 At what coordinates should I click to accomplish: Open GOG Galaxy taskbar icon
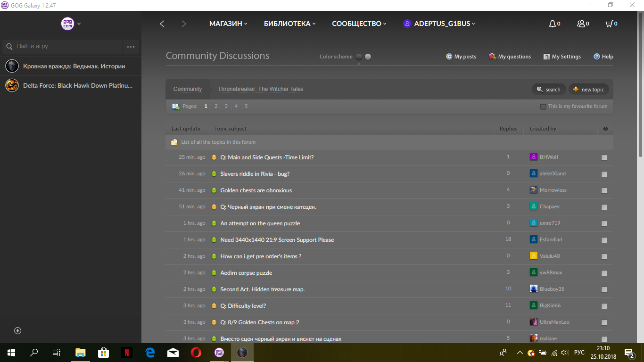(219, 352)
